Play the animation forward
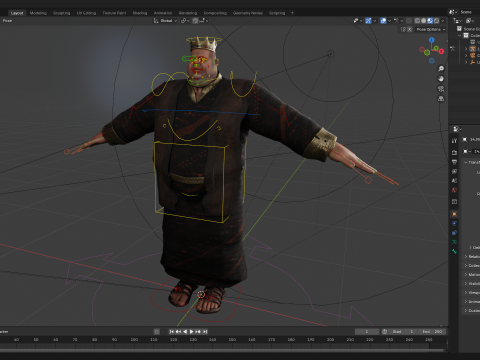Screen dimensions: 480x360 tap(191, 332)
